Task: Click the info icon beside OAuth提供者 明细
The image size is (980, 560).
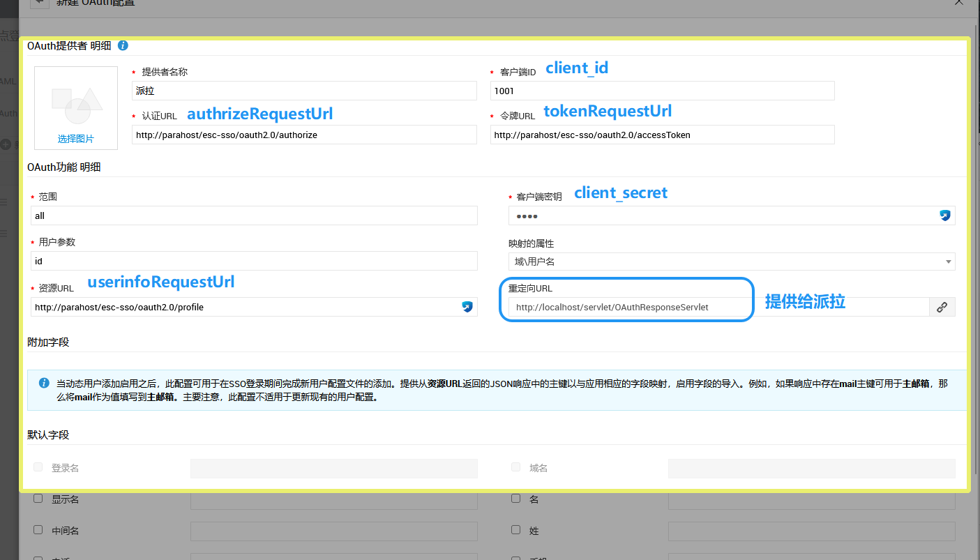Action: point(123,45)
